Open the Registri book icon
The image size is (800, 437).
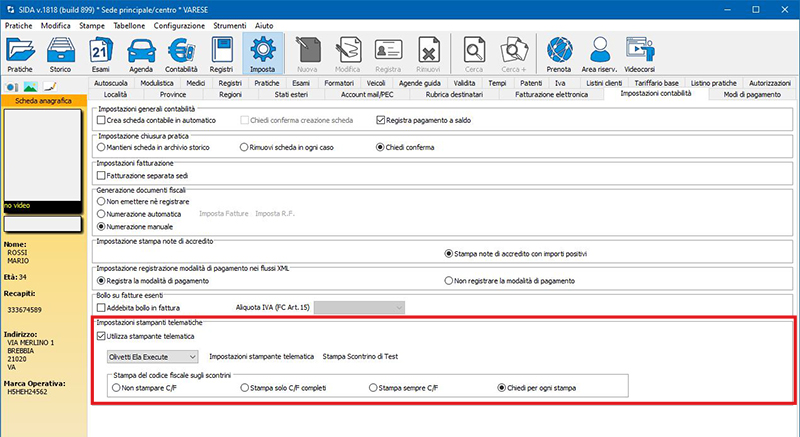point(223,50)
